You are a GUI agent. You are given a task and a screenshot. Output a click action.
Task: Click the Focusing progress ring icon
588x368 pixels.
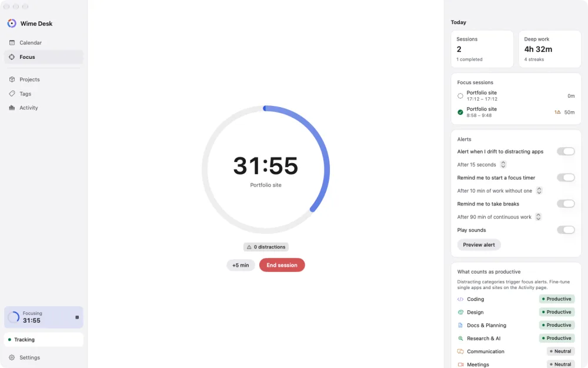[x=14, y=317]
